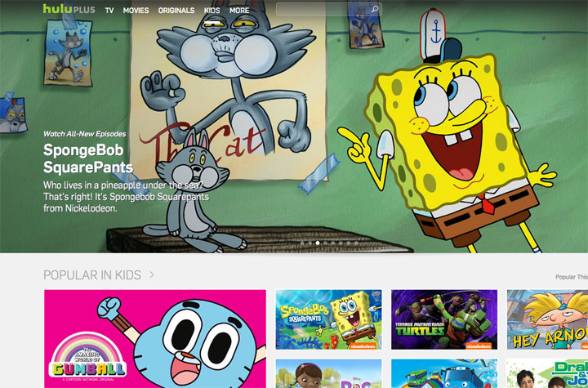This screenshot has width=588, height=388.
Task: Open the Popular in Kids heading link
Action: (x=91, y=275)
